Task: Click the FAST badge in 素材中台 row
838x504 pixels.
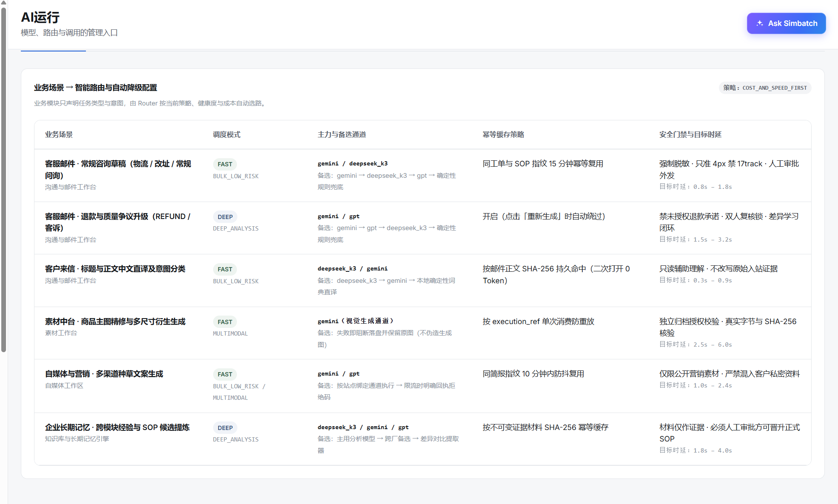Action: tap(225, 322)
